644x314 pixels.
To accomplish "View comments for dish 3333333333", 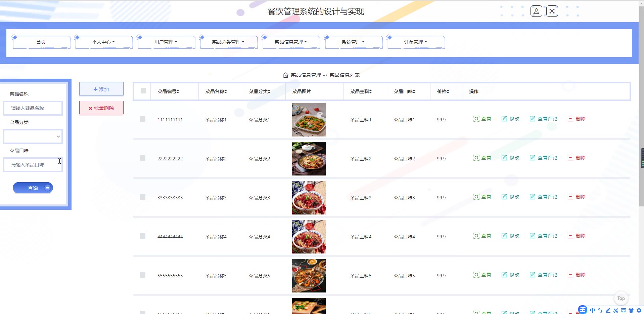I will [543, 197].
